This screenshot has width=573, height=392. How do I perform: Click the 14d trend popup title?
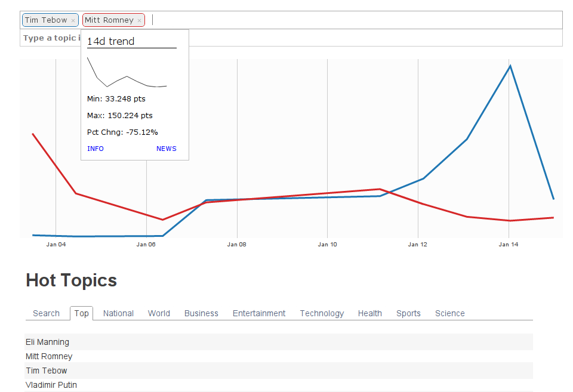tap(111, 41)
